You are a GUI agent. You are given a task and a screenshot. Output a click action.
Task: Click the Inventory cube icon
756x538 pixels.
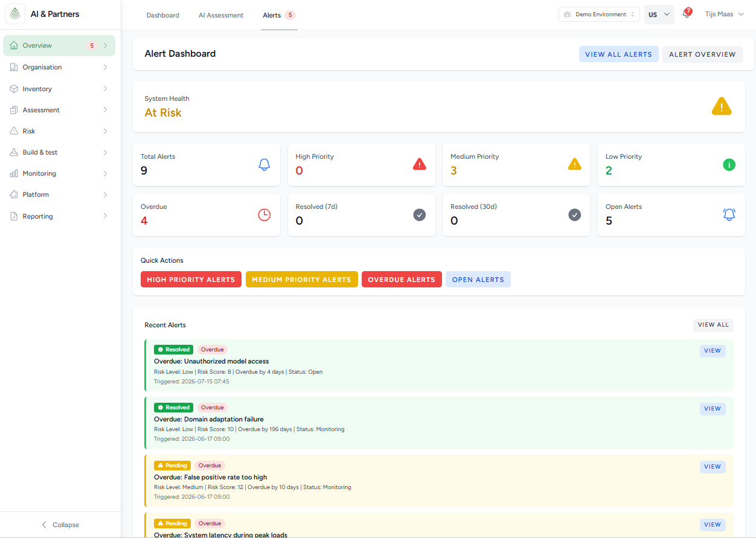(14, 89)
